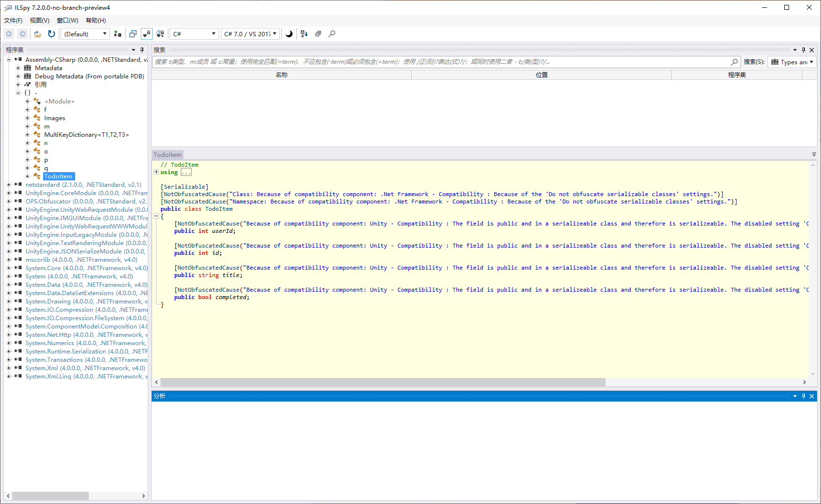Select MultiKeyDictionary<T1,T2,T3> class in tree
This screenshot has width=821, height=504.
86,135
